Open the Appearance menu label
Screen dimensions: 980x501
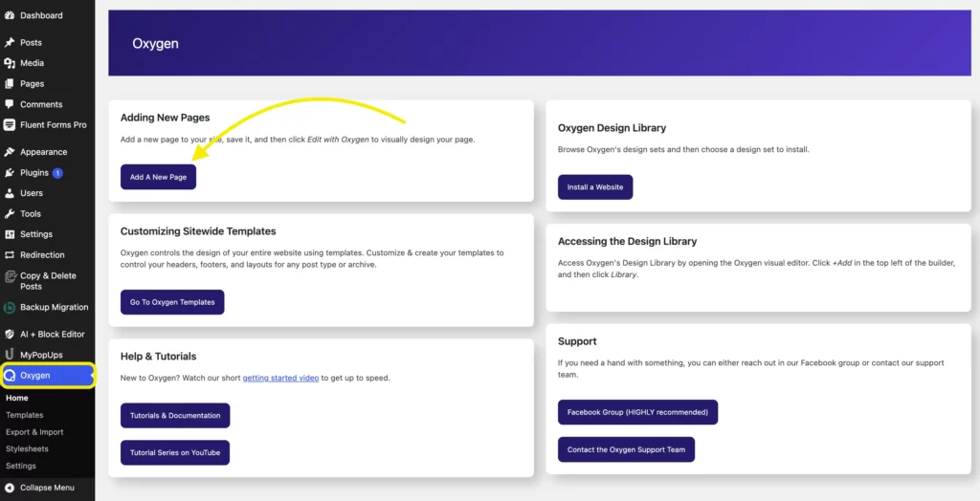(43, 152)
